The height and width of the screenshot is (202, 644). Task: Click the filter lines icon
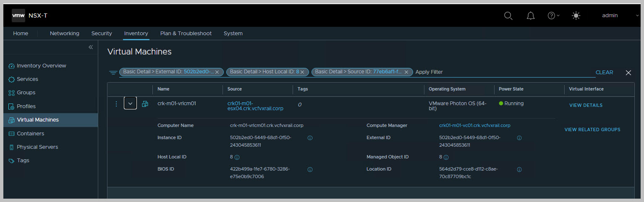(113, 73)
